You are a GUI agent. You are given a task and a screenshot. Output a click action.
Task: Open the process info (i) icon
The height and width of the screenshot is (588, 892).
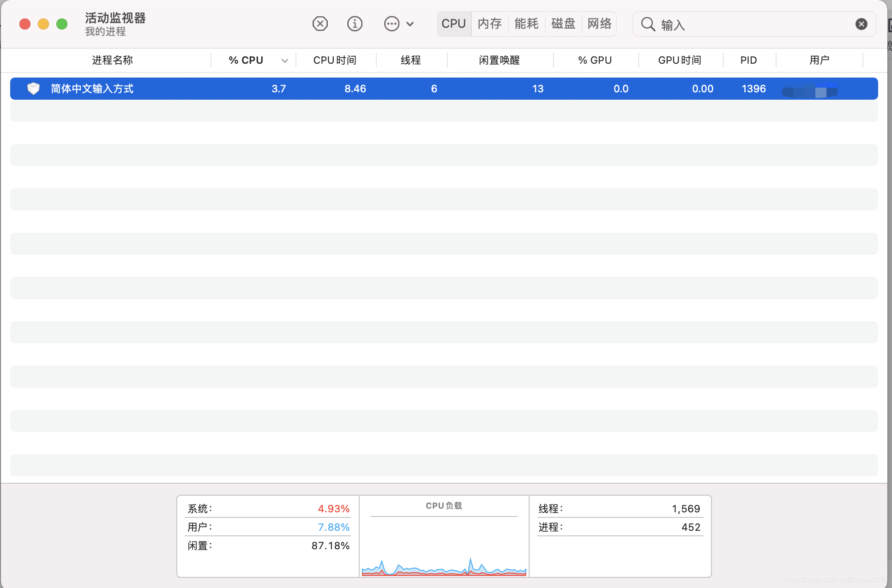coord(355,24)
